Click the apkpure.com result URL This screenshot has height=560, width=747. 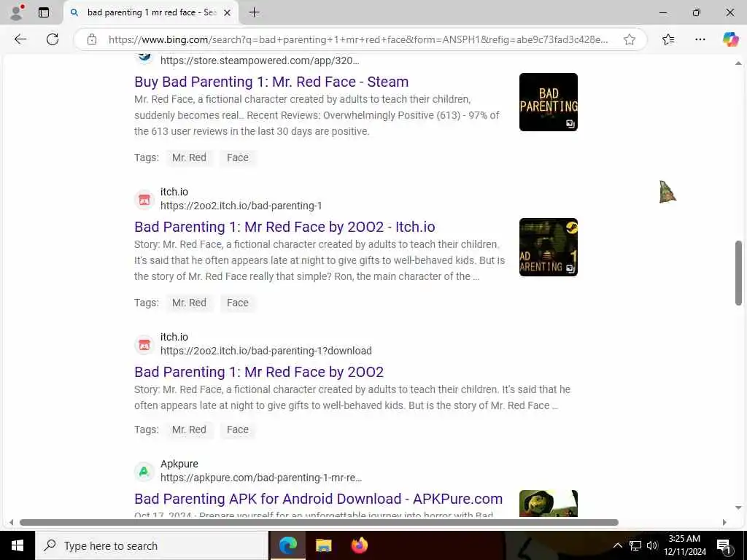click(261, 478)
